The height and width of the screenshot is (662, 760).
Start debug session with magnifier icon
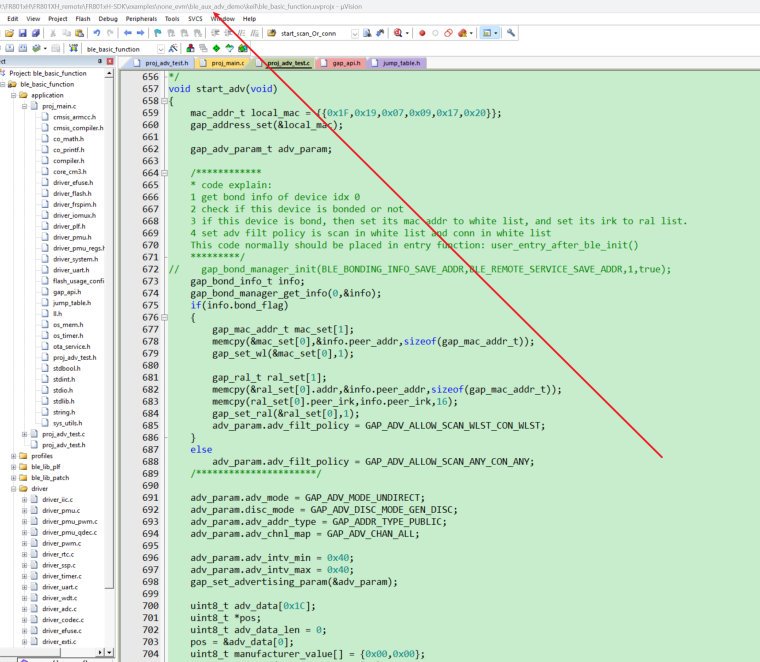click(398, 33)
